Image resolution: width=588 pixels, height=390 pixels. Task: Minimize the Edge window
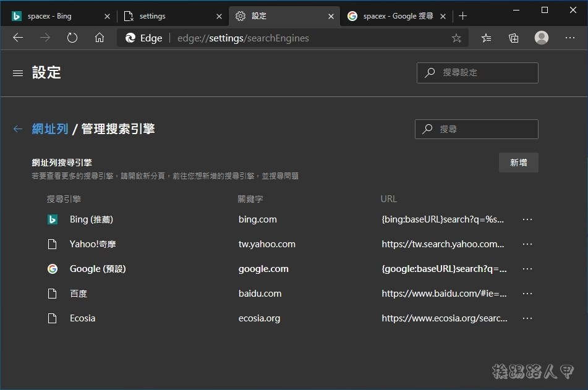click(x=516, y=10)
